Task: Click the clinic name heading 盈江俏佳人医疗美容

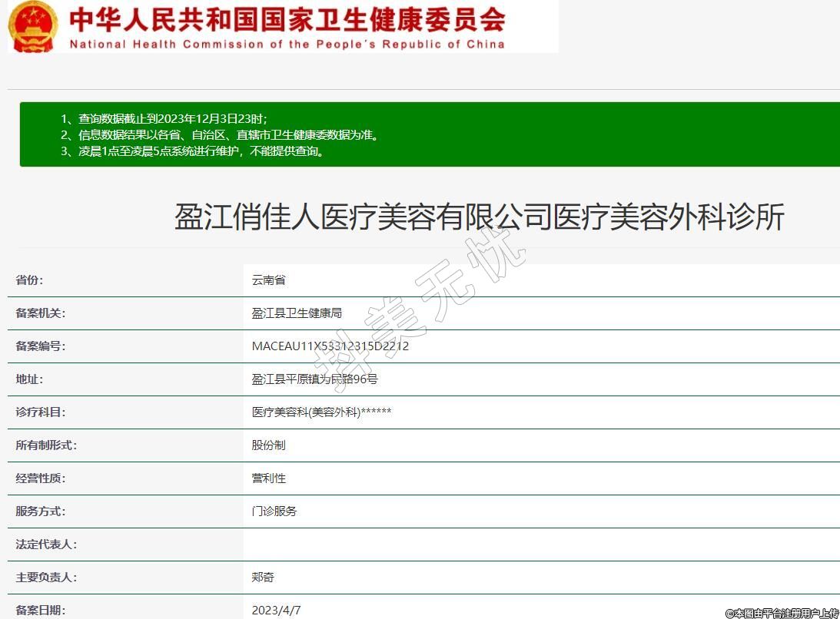Action: click(479, 217)
